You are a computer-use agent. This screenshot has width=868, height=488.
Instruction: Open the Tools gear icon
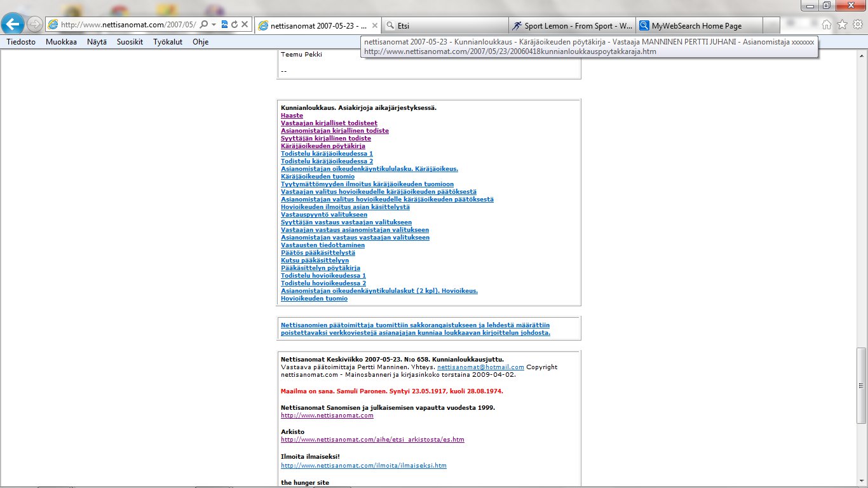858,25
